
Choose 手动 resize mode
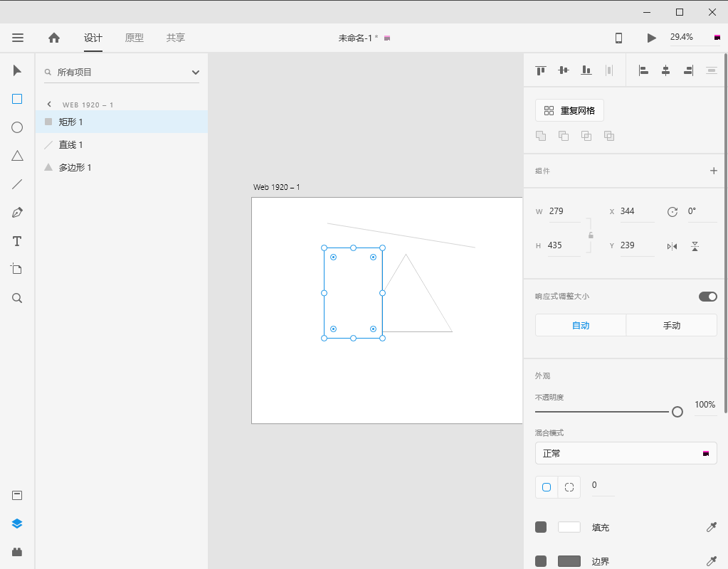[671, 325]
